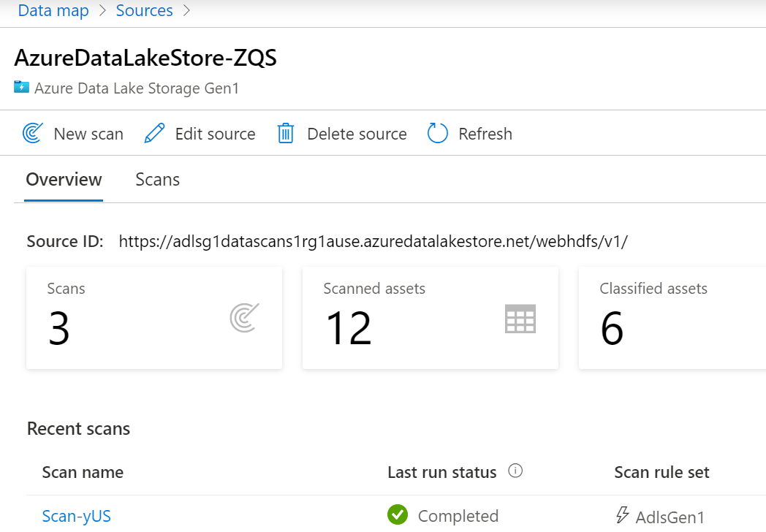Screen dimensions: 766x532
Task: Select the Overview tab
Action: (x=64, y=180)
